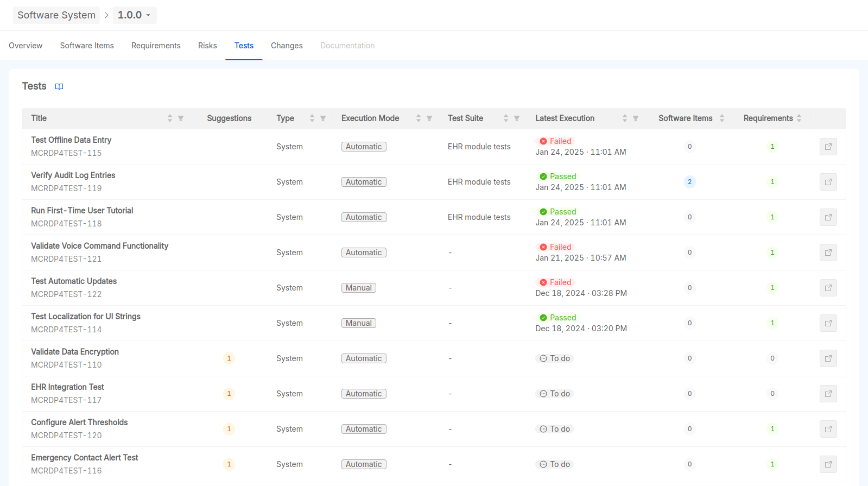The width and height of the screenshot is (868, 486).
Task: Click Failed status of Test Automatic Updates
Action: tap(555, 282)
